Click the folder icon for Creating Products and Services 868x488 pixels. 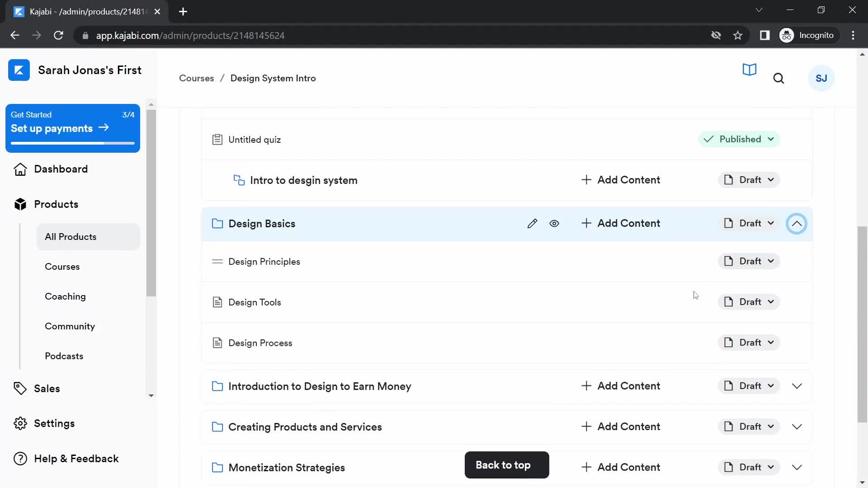click(217, 427)
